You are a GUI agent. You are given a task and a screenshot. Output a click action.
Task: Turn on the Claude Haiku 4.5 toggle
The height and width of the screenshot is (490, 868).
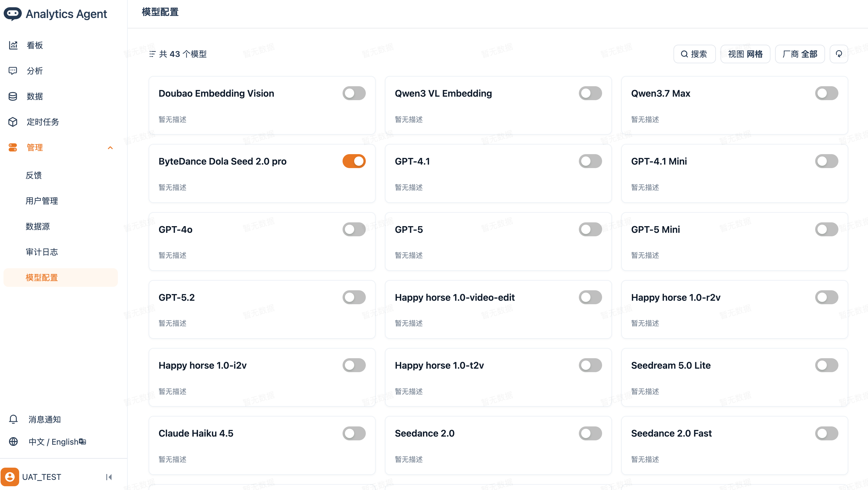click(x=354, y=433)
